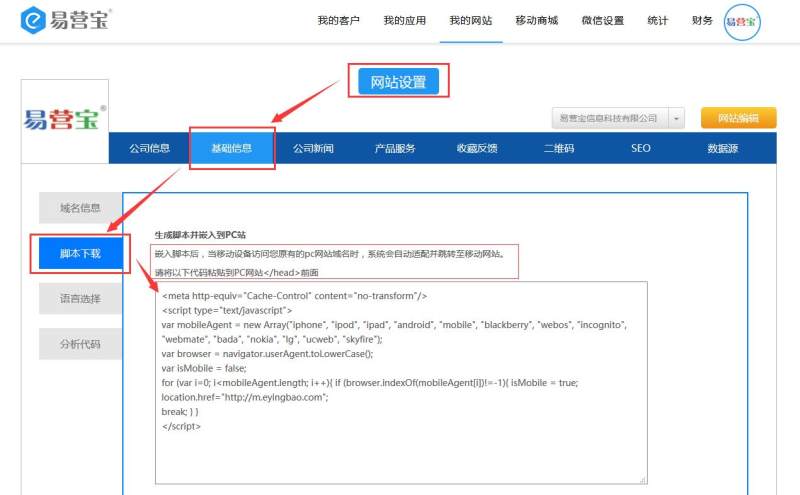Open 移动商城 menu

pos(537,20)
